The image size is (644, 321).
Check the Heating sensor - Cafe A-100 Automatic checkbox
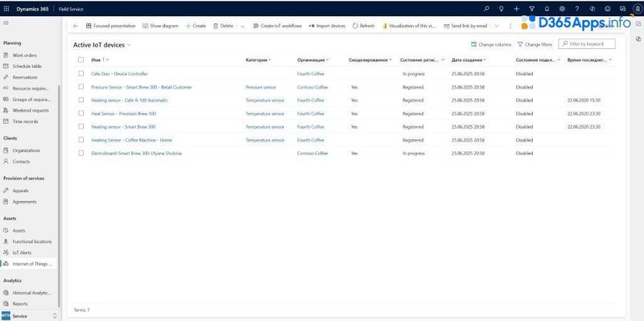pyautogui.click(x=81, y=100)
